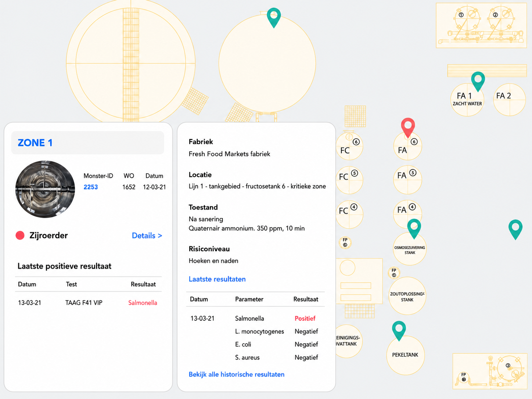
Task: Click the WO value 1652
Action: [x=129, y=187]
